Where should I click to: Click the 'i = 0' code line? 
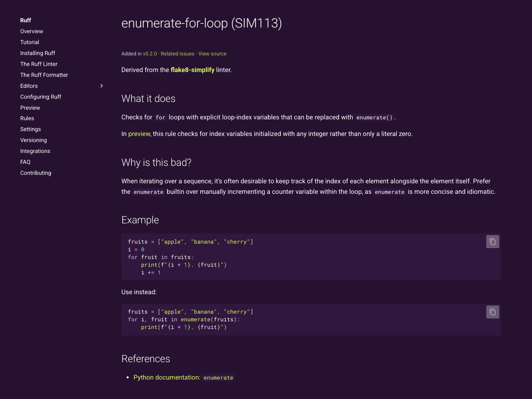(x=136, y=249)
